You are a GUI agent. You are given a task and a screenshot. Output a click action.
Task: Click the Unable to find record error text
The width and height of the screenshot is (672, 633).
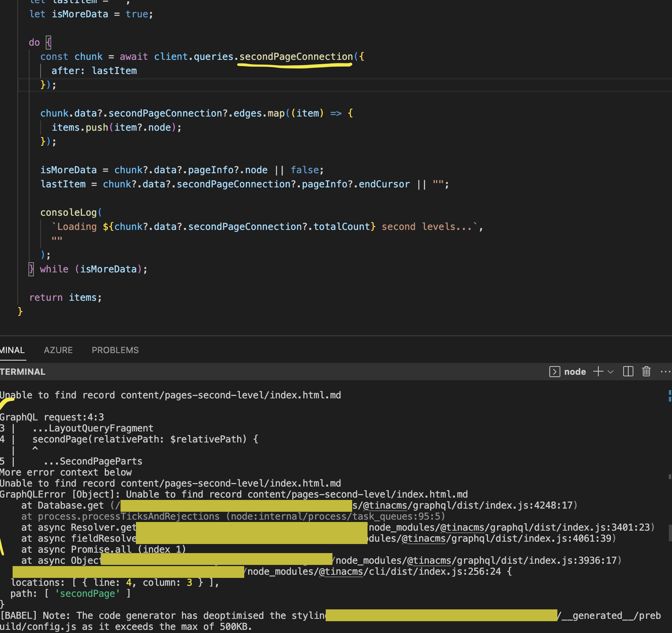click(169, 395)
